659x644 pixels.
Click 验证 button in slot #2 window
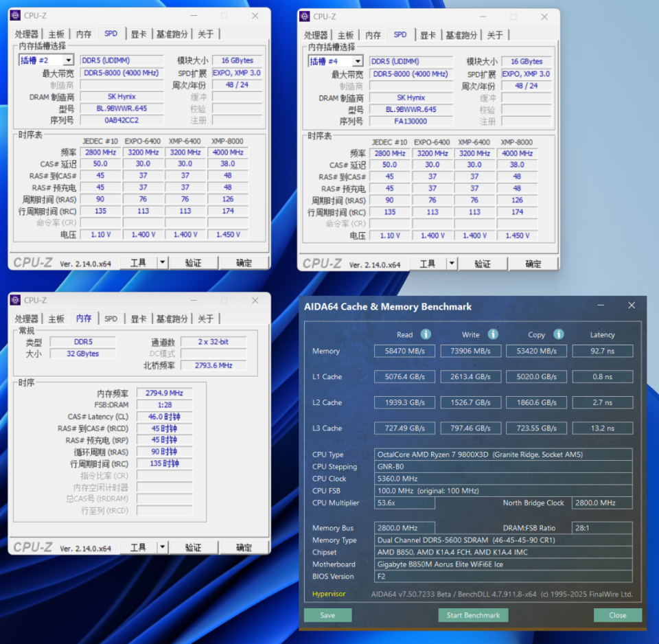[x=194, y=263]
